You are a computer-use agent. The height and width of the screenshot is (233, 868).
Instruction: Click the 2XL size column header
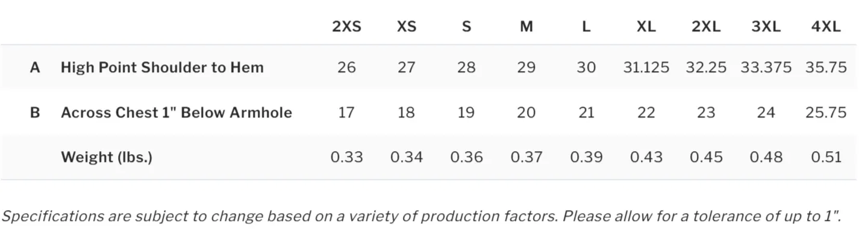[706, 27]
